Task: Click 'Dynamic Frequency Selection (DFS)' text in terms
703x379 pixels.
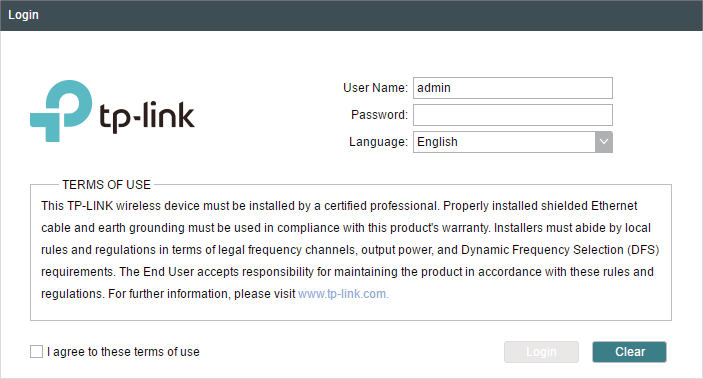Action: [560, 250]
